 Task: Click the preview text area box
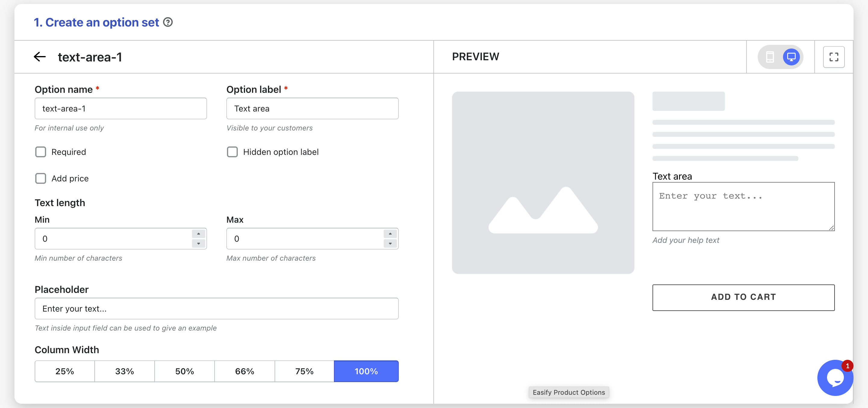[x=743, y=206]
